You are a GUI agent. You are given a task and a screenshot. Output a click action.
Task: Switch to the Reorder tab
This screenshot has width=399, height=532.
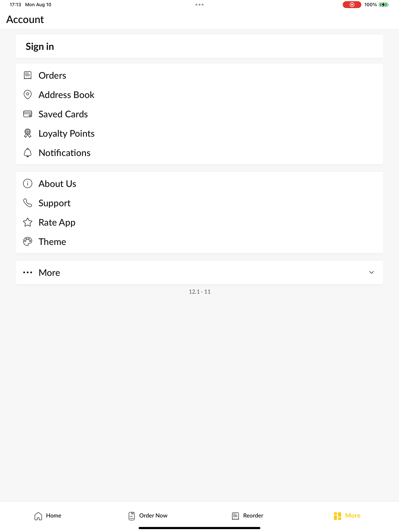247,516
